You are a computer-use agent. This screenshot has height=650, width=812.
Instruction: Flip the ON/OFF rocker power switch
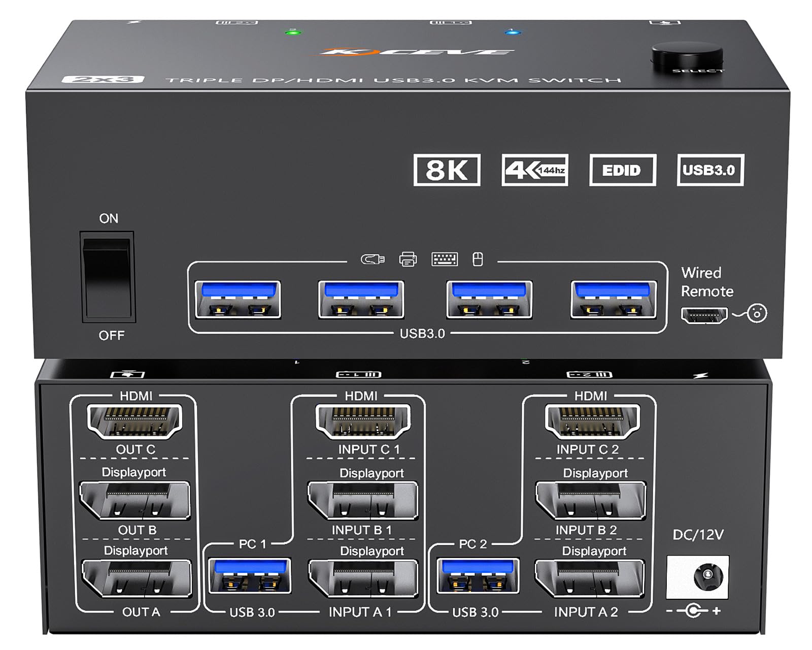pos(108,277)
